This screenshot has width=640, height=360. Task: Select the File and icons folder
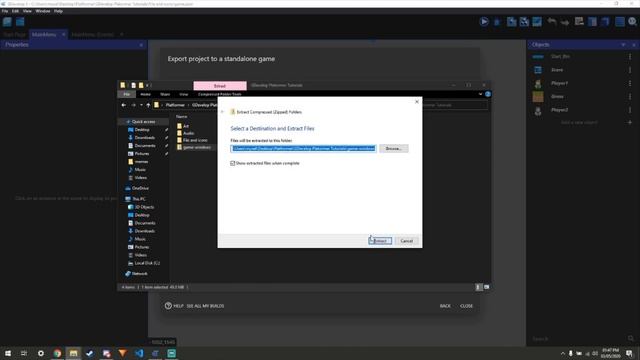195,140
